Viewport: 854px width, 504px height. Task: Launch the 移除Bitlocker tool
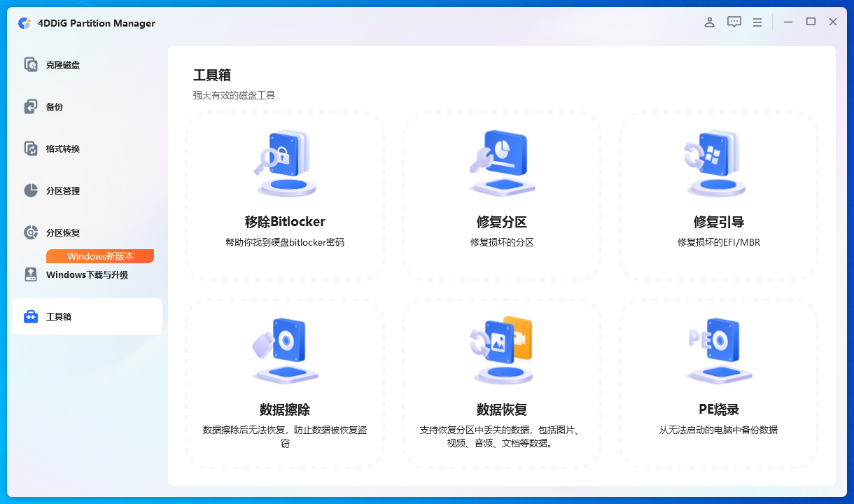point(284,195)
